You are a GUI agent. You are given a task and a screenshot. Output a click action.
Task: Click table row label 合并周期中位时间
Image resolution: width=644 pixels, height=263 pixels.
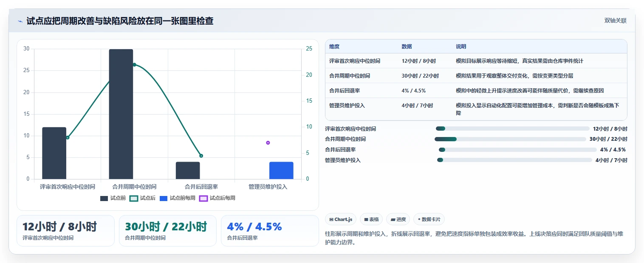(350, 76)
